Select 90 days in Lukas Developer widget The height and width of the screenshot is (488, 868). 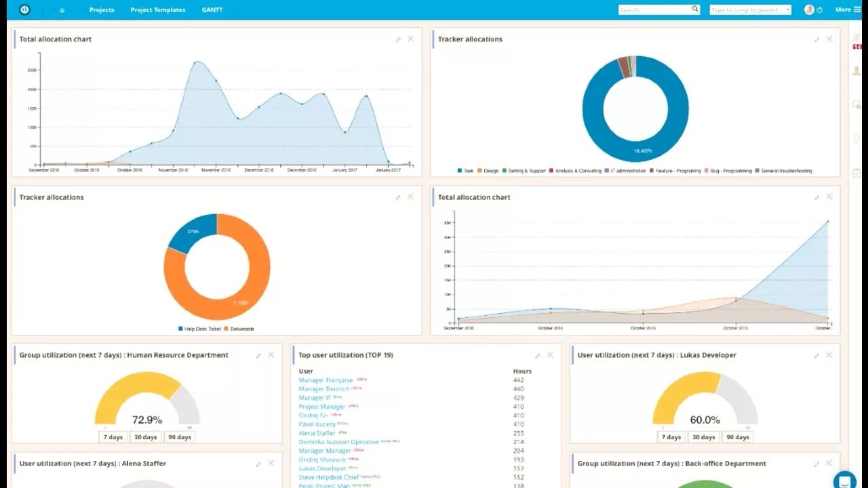coord(738,437)
